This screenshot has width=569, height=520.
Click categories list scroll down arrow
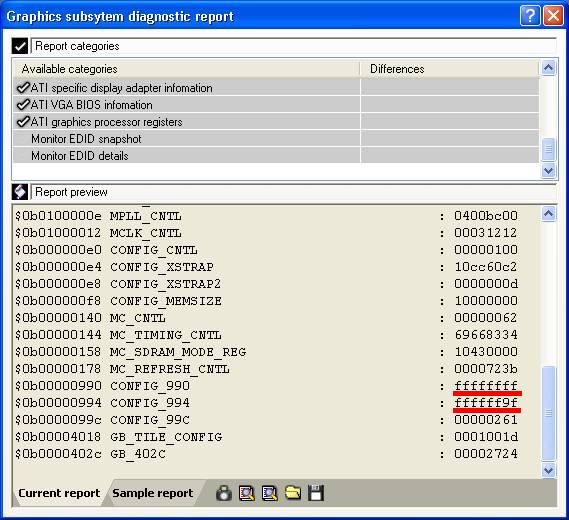click(x=548, y=170)
